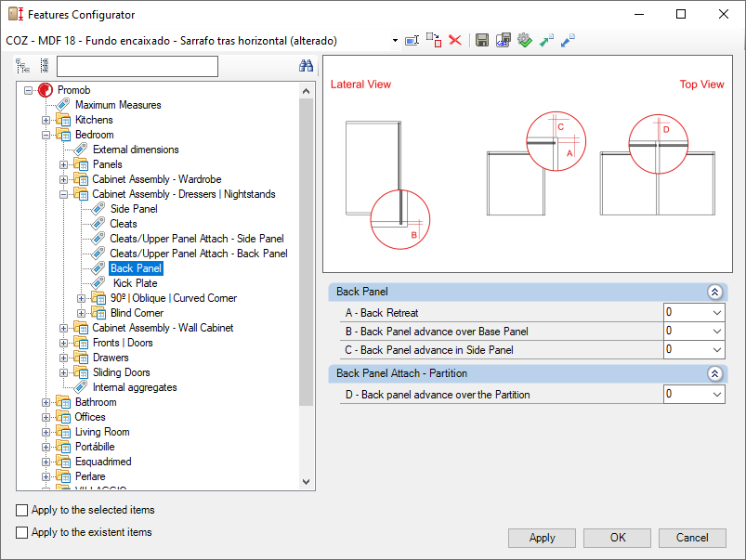Click the Drawers folder icon
The height and width of the screenshot is (560, 746).
81,358
